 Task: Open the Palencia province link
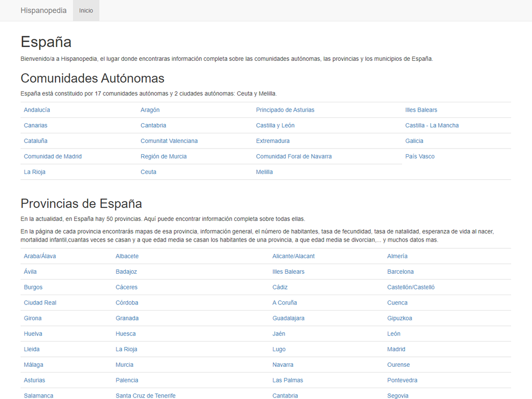point(127,381)
